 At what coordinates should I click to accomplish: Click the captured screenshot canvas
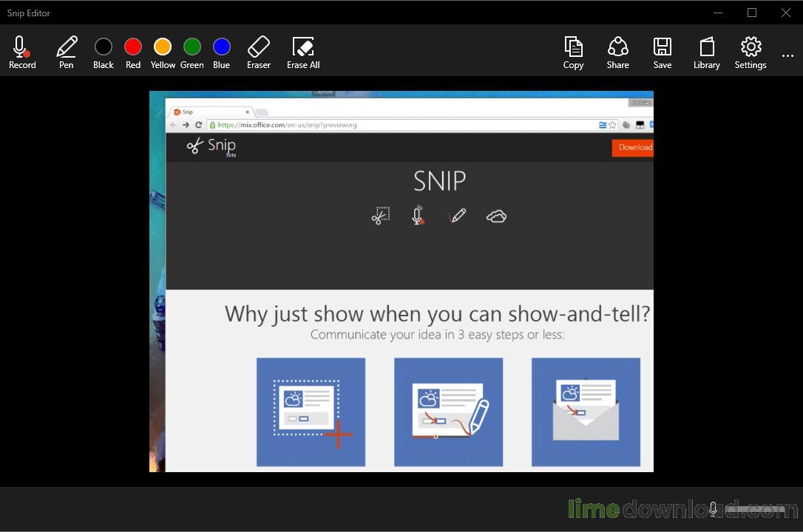pos(401,282)
